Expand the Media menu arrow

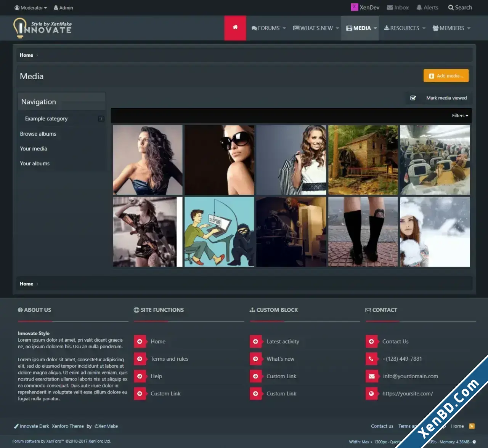tap(375, 28)
